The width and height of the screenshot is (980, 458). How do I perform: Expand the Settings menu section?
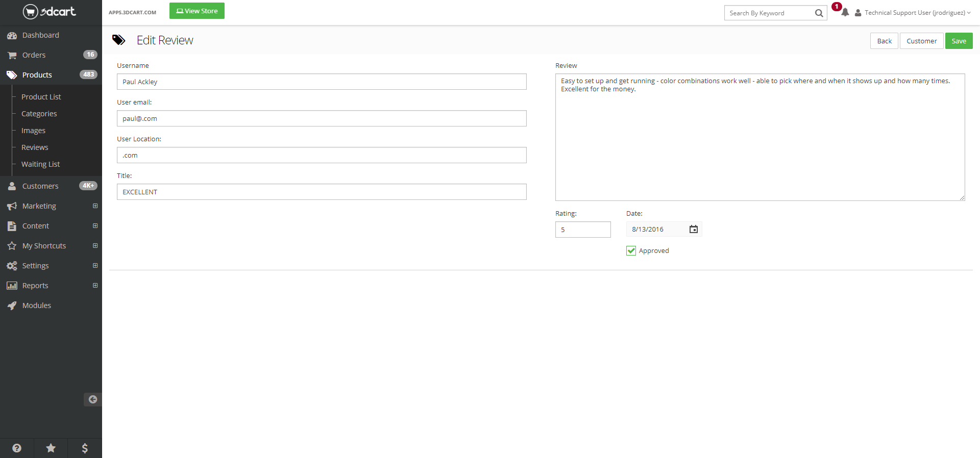click(x=95, y=266)
